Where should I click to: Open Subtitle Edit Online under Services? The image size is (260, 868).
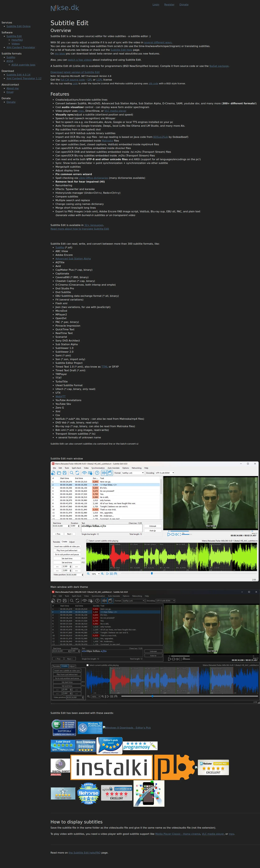click(18, 26)
